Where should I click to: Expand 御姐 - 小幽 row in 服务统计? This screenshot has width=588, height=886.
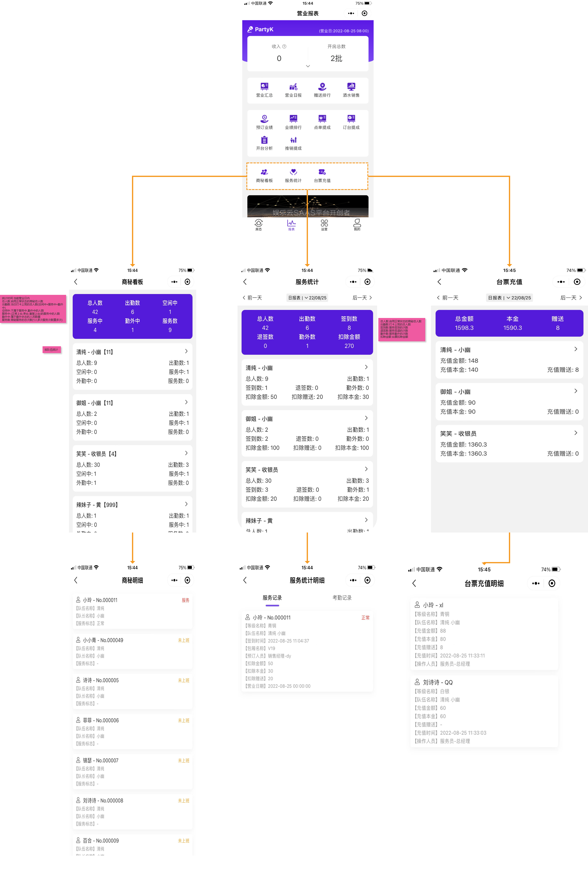tap(307, 433)
